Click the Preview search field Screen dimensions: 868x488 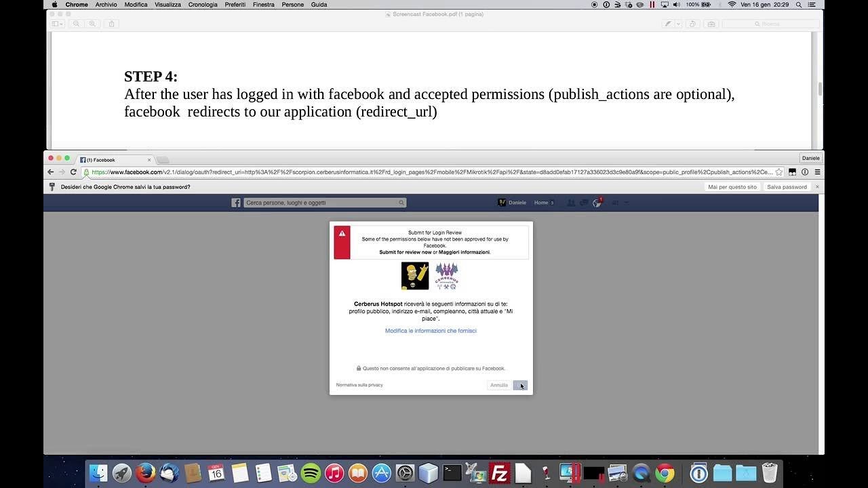coord(770,24)
